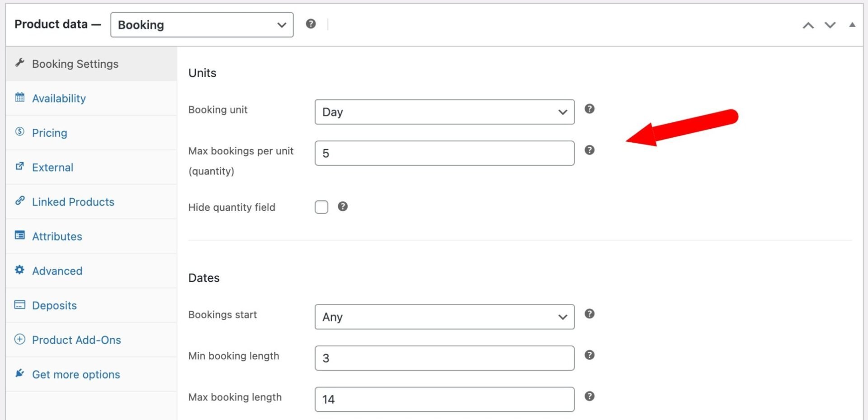Open the Booking unit Day dropdown

pyautogui.click(x=444, y=112)
